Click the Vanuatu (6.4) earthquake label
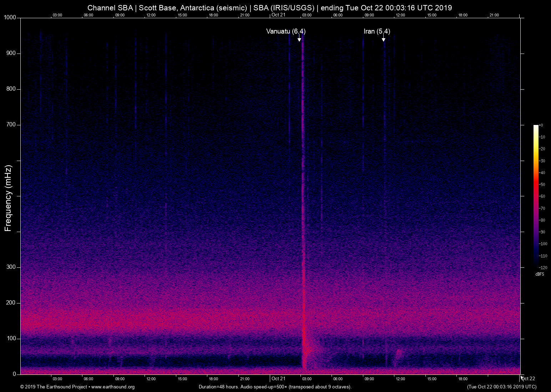This screenshot has width=551, height=392. tap(285, 31)
